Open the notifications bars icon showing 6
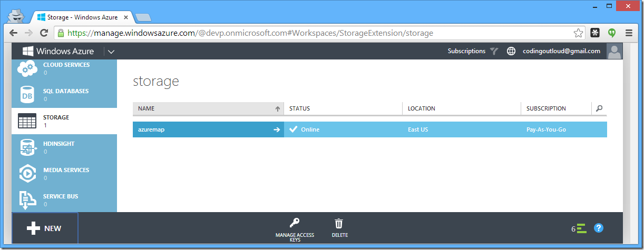 (x=581, y=228)
